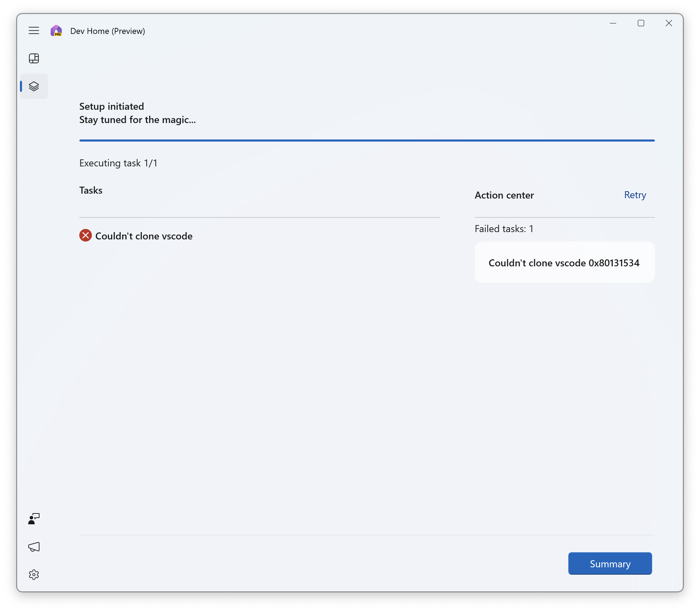Click the setup progress bar
Viewport: 700px width, 611px height.
367,140
